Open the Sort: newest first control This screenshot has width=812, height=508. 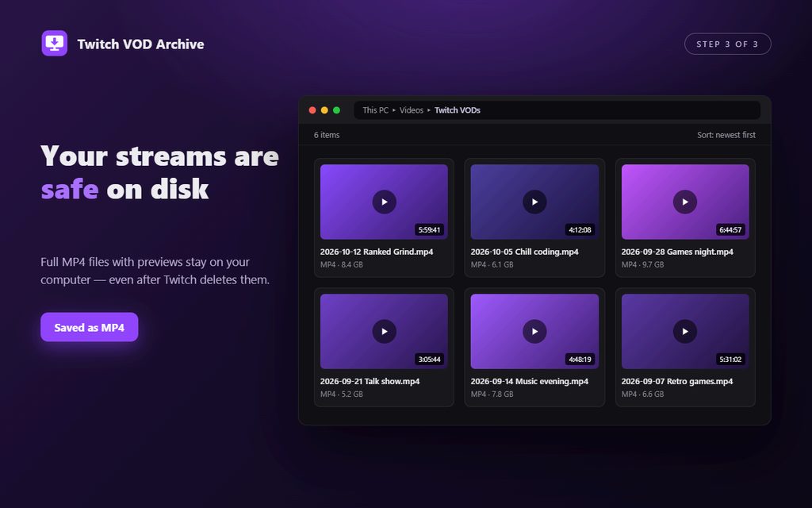click(726, 135)
